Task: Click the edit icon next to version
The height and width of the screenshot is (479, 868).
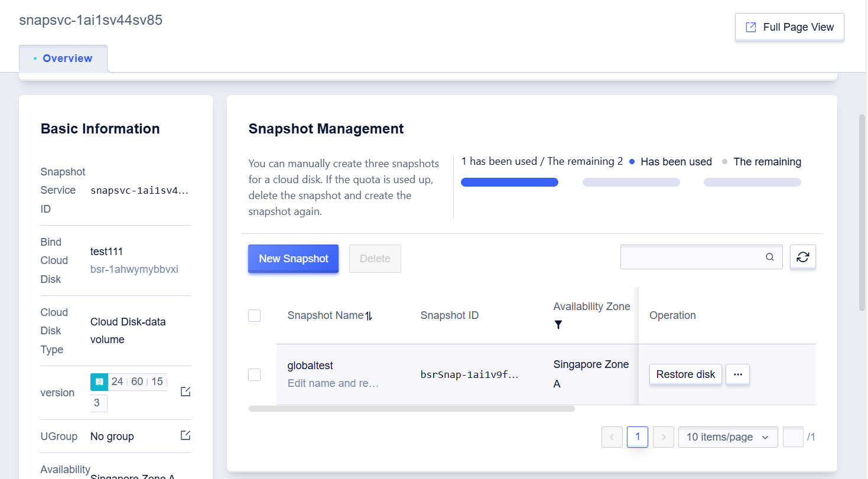Action: pyautogui.click(x=186, y=392)
